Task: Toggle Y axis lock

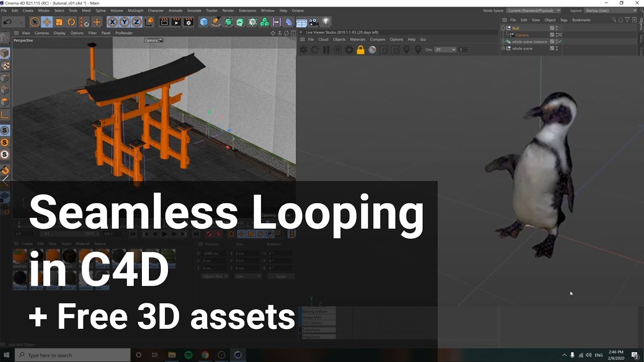Action: [124, 22]
